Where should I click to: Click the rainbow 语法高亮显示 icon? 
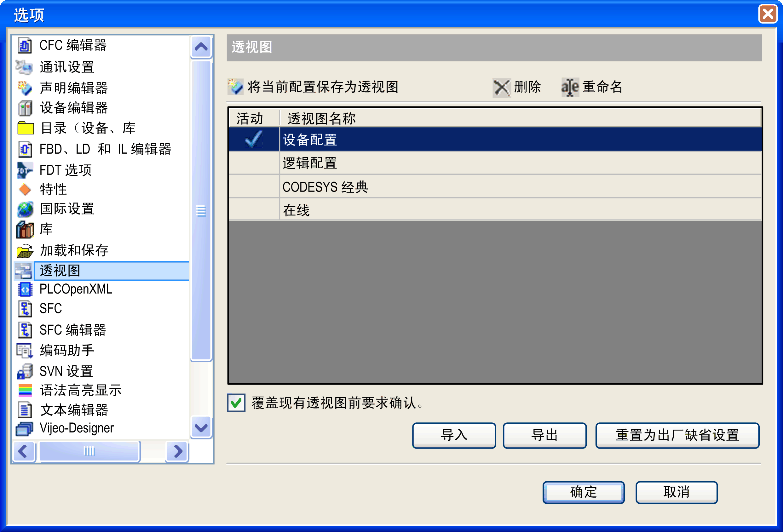coord(25,391)
